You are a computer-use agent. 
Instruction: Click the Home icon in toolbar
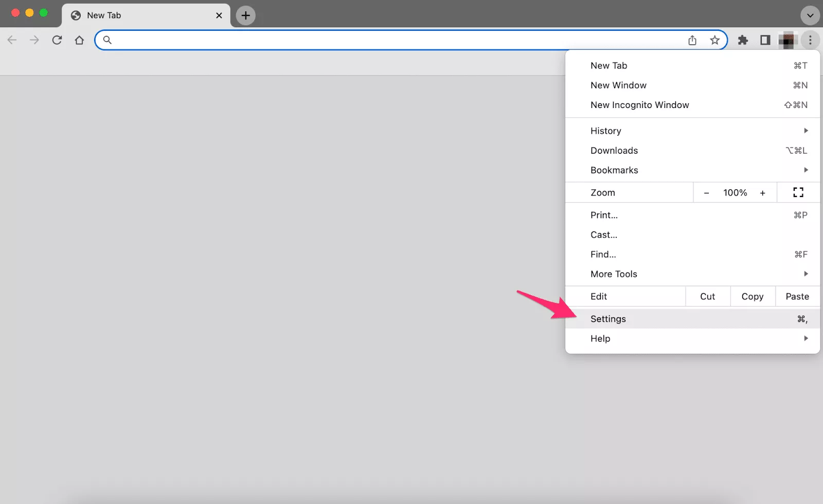[79, 40]
